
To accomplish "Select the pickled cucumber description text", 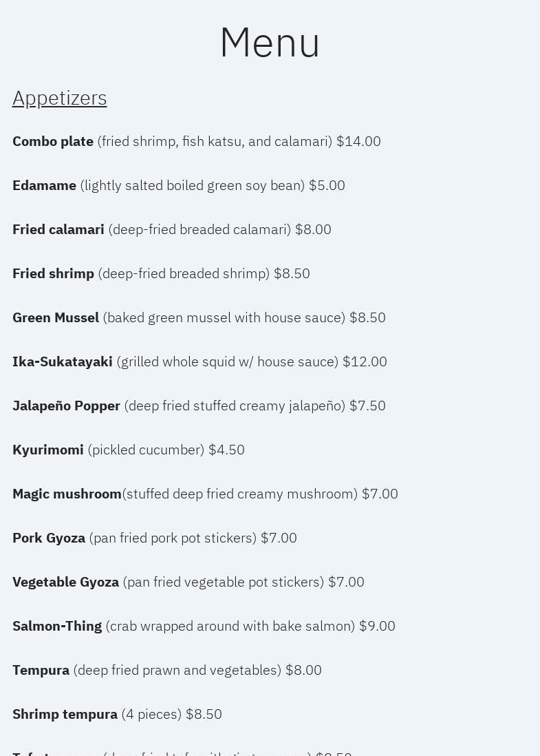I will 146,450.
